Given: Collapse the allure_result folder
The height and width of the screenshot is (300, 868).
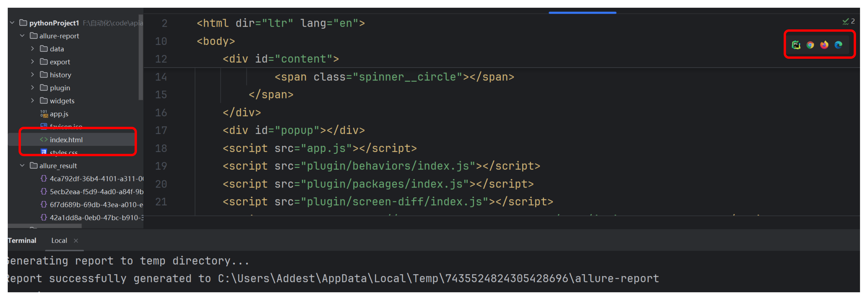Looking at the screenshot, I should pos(22,166).
